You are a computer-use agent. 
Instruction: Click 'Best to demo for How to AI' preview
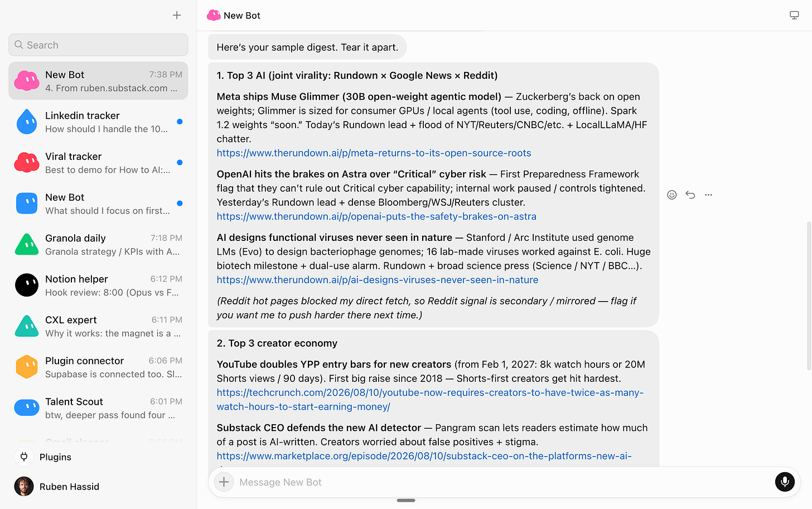click(x=108, y=169)
